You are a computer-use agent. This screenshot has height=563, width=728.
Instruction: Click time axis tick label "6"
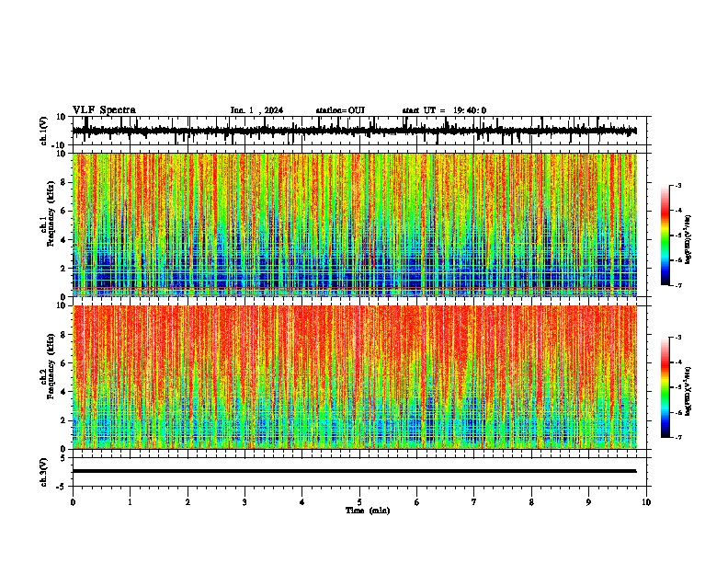(417, 502)
